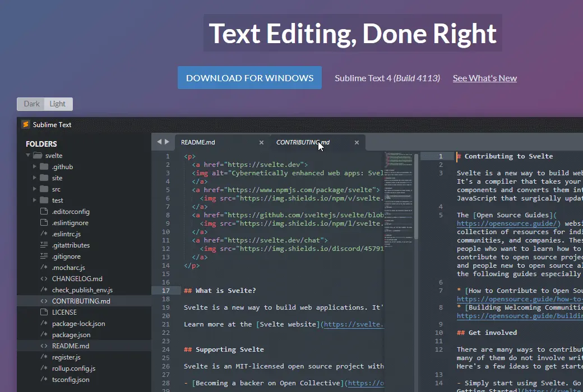The height and width of the screenshot is (392, 583).
Task: Click the site folder icon
Action: pos(44,178)
